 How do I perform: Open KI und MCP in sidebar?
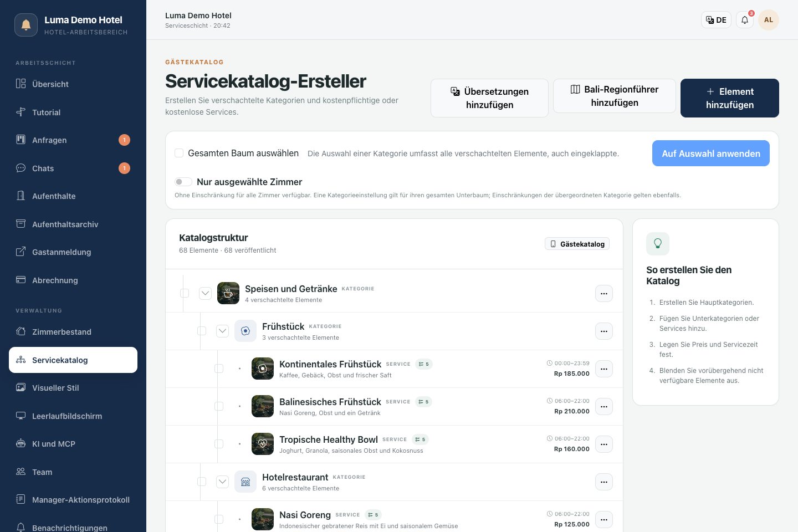(73, 444)
